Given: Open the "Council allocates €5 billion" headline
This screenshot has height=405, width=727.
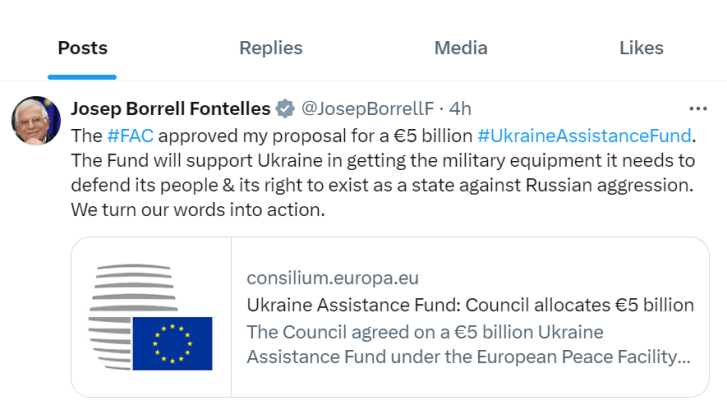Looking at the screenshot, I should pos(470,306).
